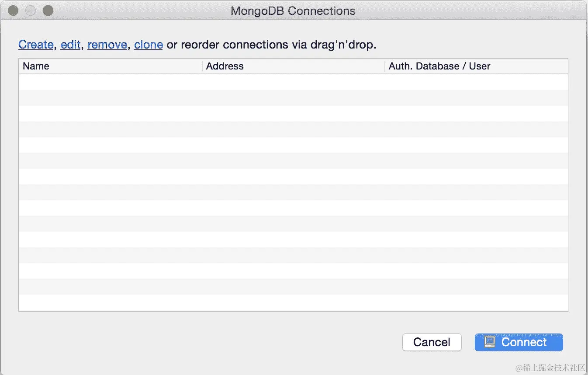Sort by the Address column header

[225, 66]
